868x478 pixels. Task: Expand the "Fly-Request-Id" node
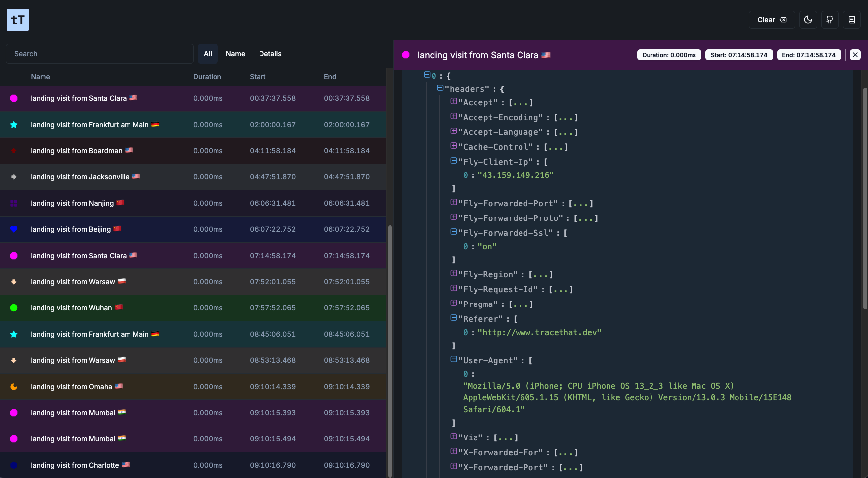click(454, 288)
